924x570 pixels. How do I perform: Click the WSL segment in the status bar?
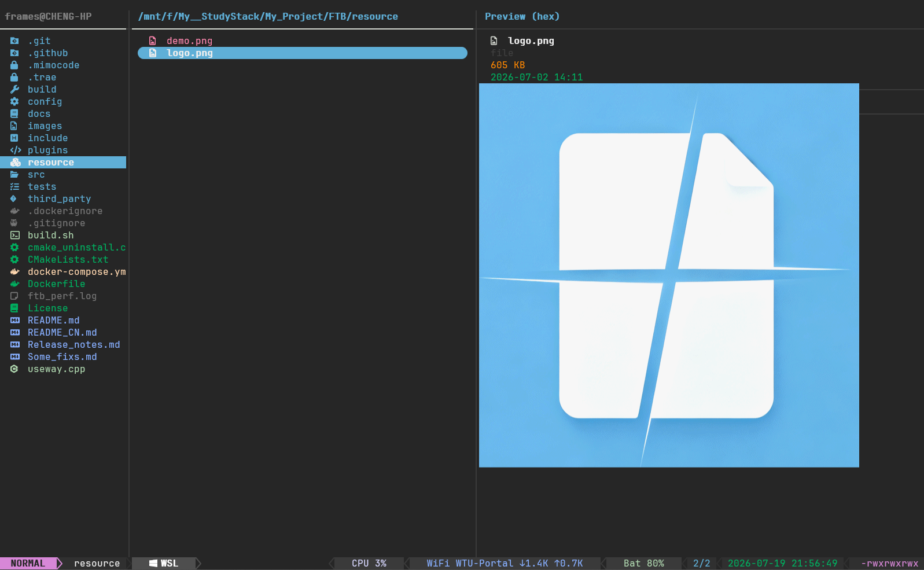point(164,563)
